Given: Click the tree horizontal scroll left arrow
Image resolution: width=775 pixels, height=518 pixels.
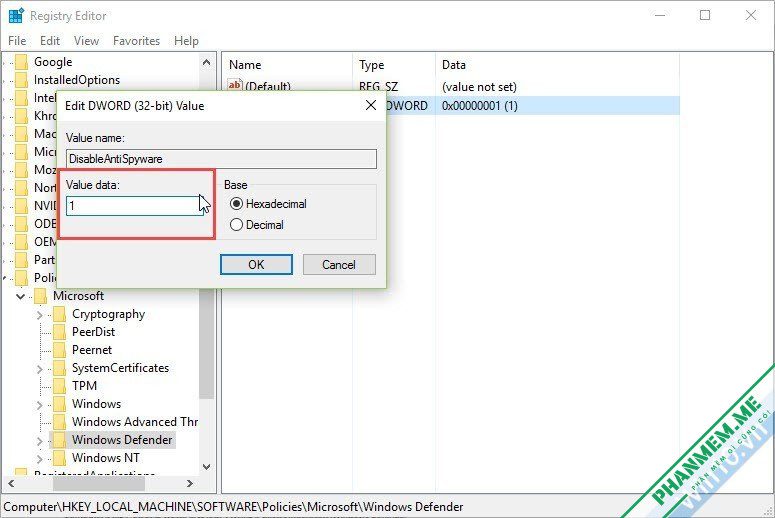Looking at the screenshot, I should pyautogui.click(x=11, y=483).
